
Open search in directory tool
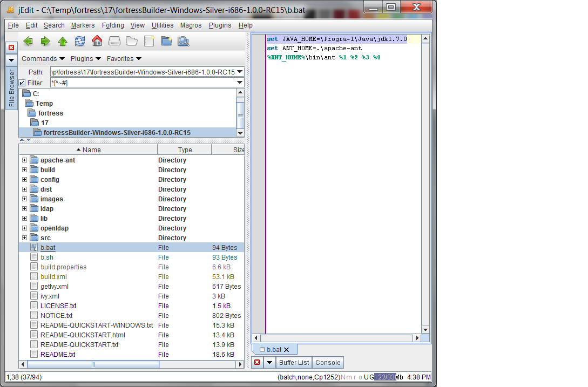click(x=183, y=41)
